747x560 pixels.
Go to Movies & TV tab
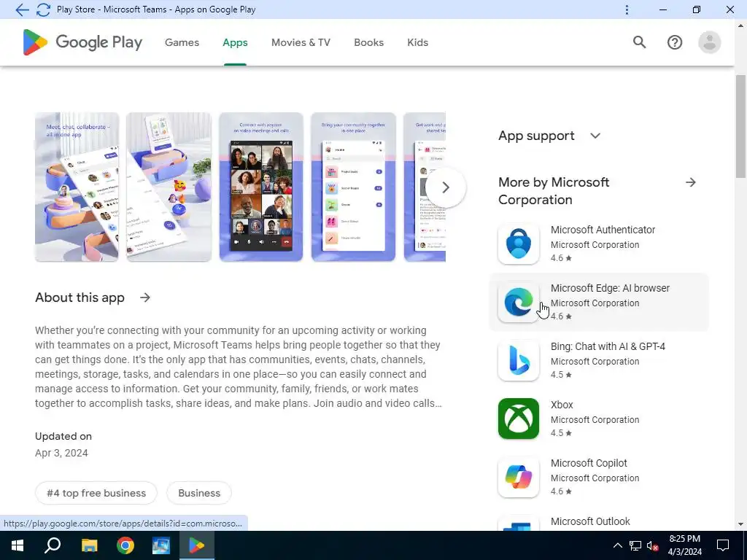tap(301, 42)
